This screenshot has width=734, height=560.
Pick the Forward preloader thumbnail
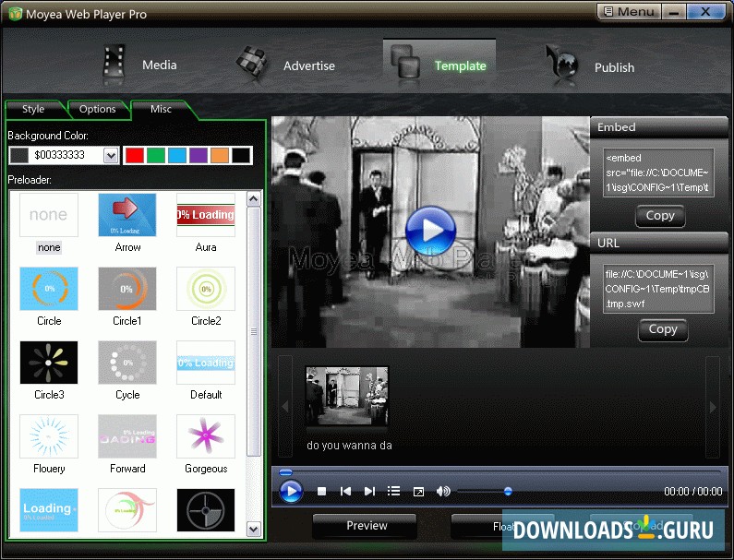pos(127,436)
